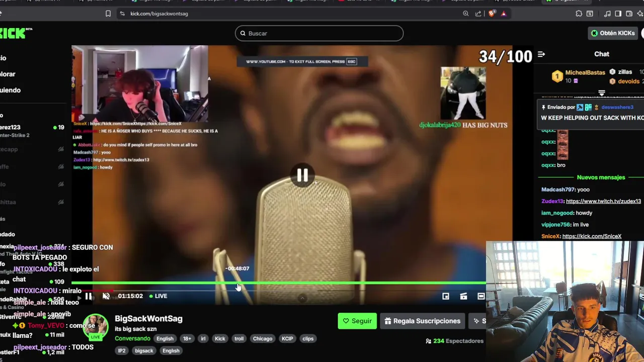This screenshot has height=362, width=644.
Task: Toggle theater mode in the player
Action: click(481, 296)
